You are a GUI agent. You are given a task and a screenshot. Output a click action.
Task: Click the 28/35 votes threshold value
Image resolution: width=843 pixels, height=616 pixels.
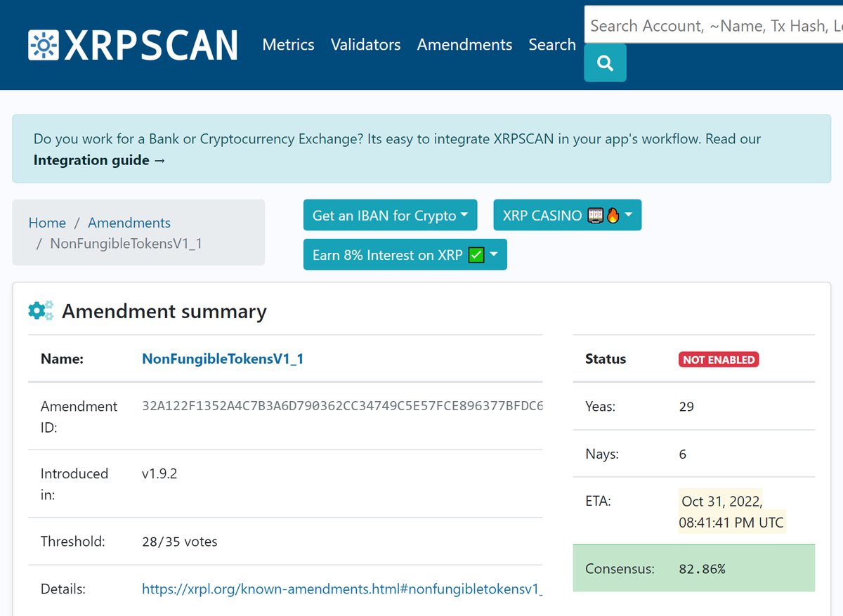point(180,542)
